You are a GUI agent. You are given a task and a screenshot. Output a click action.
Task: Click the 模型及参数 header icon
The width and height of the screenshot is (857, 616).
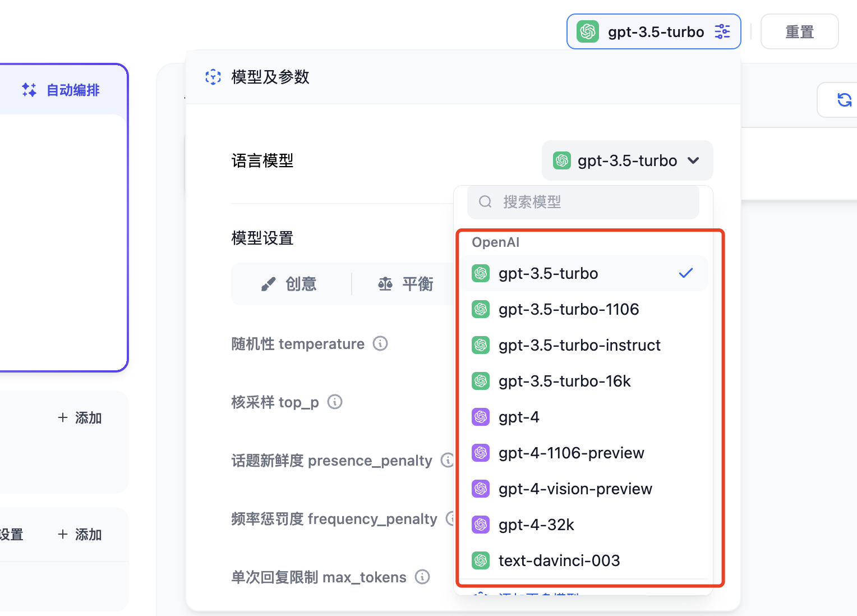(x=213, y=77)
